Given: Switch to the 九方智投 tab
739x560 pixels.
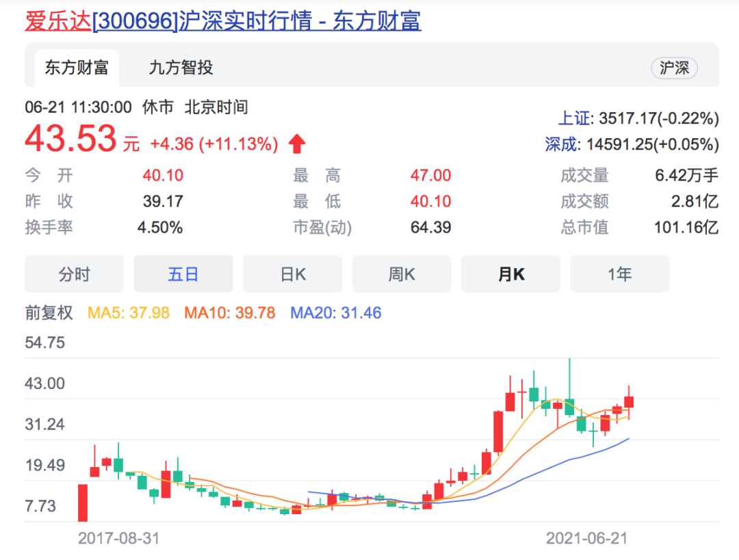Looking at the screenshot, I should (181, 68).
